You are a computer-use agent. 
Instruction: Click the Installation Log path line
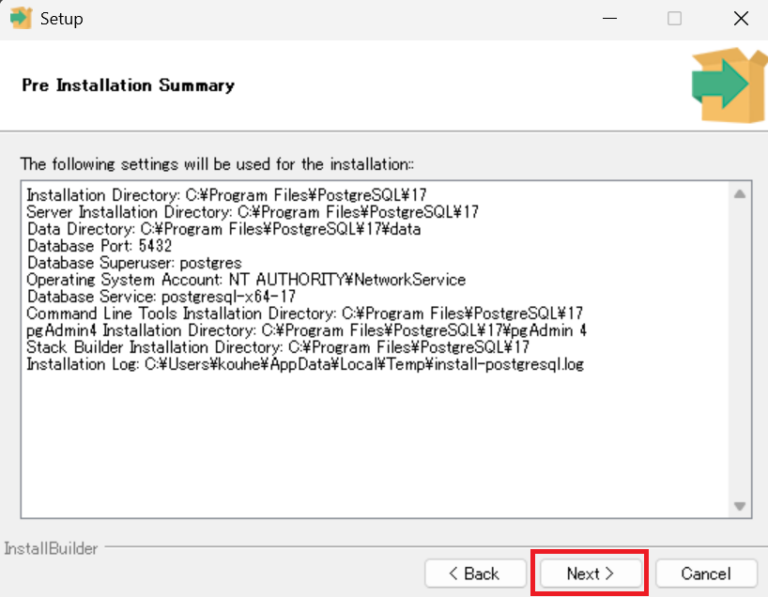tap(304, 365)
